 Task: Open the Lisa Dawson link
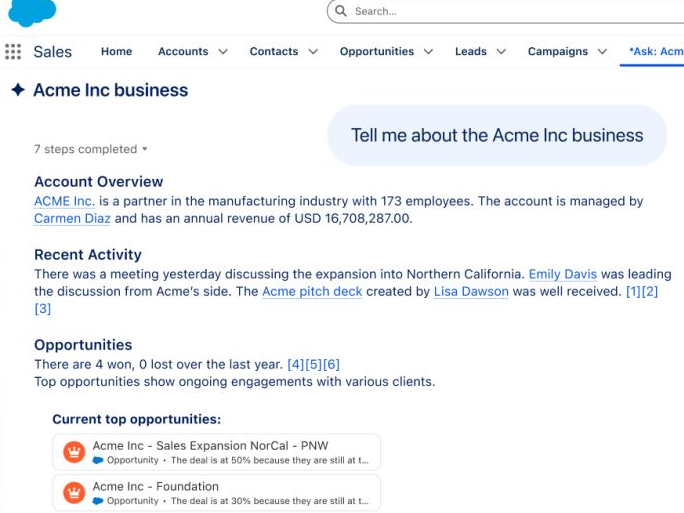pos(471,291)
